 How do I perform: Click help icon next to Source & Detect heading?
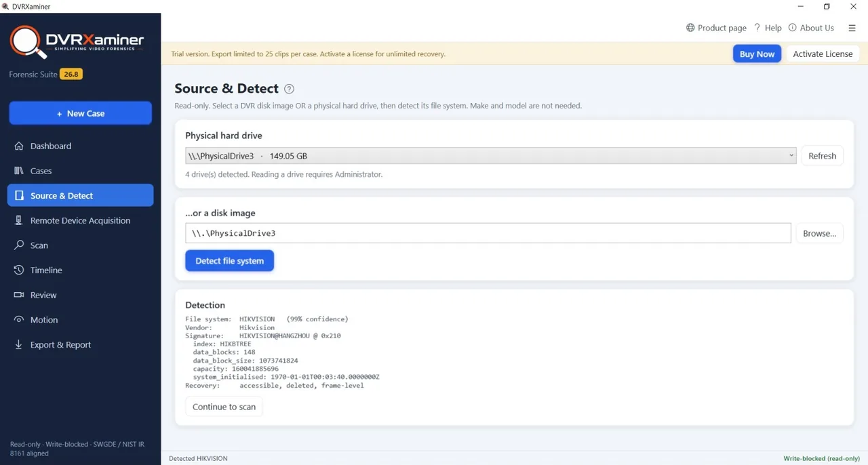tap(289, 89)
